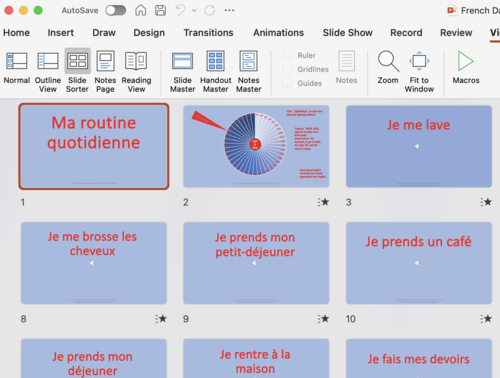Click the transition star icon under slide 3
This screenshot has height=378, width=500.
pyautogui.click(x=486, y=202)
